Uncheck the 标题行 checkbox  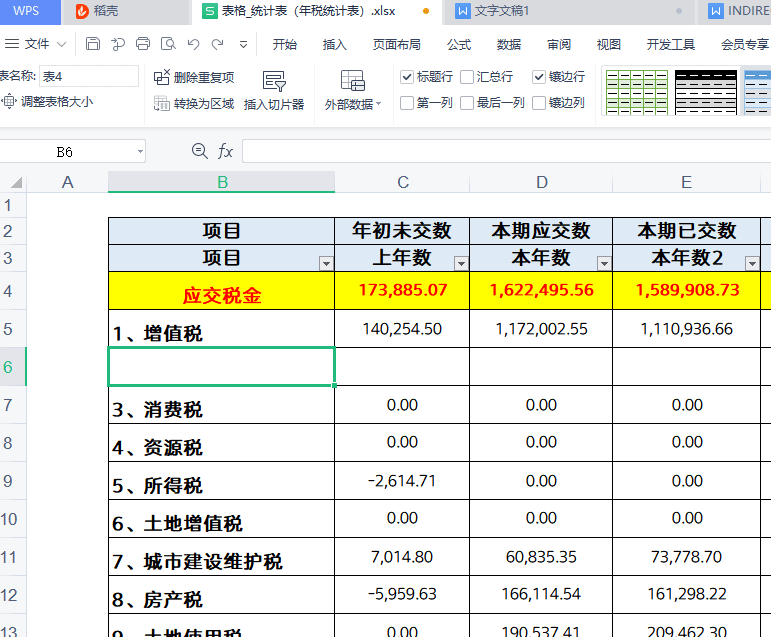[x=407, y=77]
